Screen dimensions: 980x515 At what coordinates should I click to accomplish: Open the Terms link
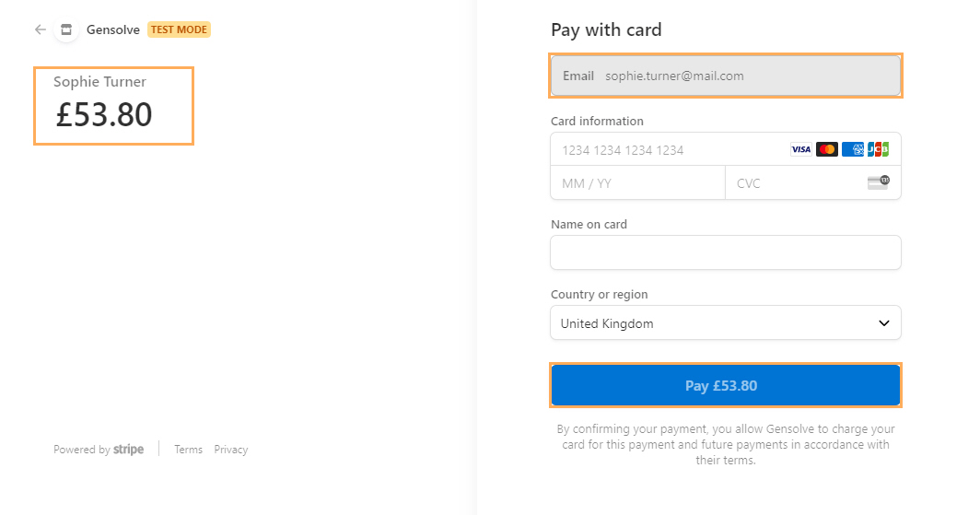pos(188,450)
